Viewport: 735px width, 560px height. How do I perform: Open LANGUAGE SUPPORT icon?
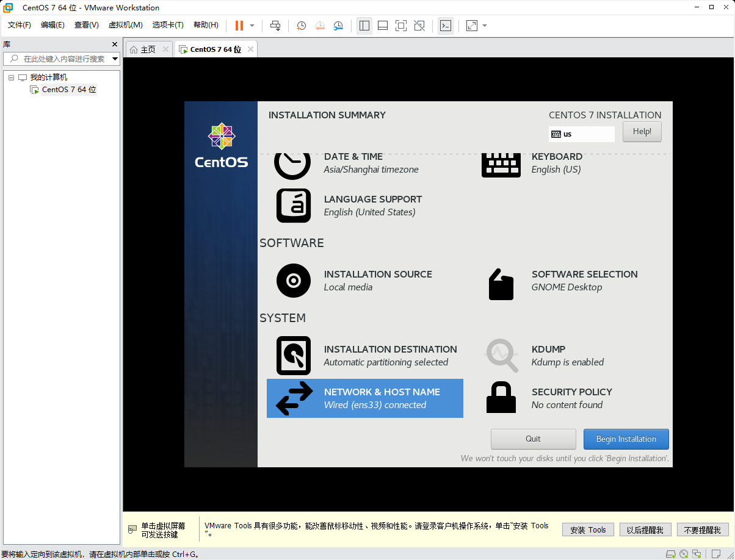(294, 206)
